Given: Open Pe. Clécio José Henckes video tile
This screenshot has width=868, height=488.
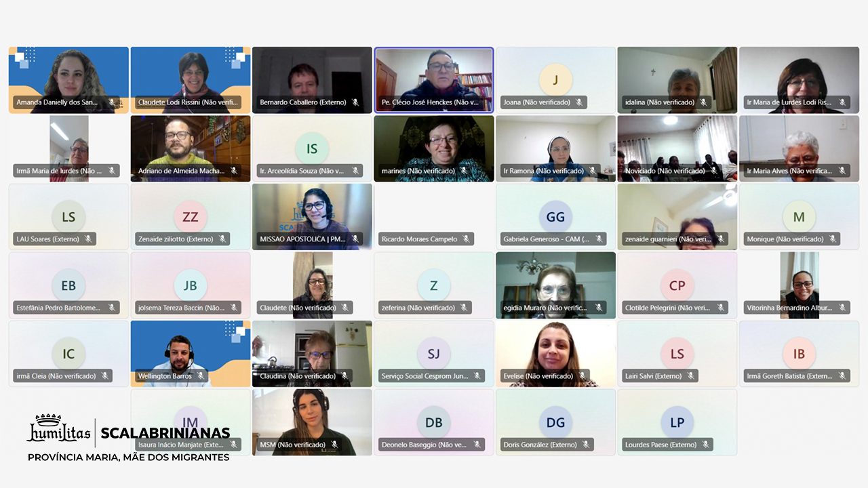Looking at the screenshot, I should point(434,80).
